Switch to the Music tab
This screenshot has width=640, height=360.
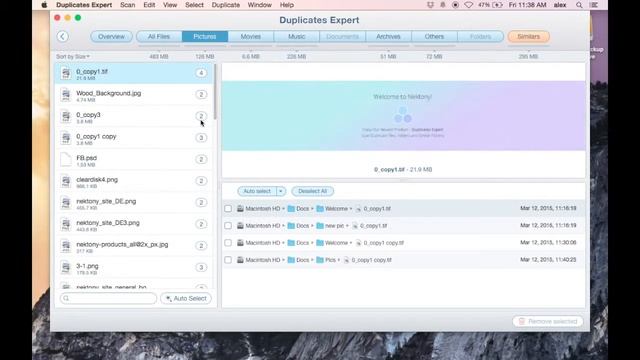tap(297, 36)
